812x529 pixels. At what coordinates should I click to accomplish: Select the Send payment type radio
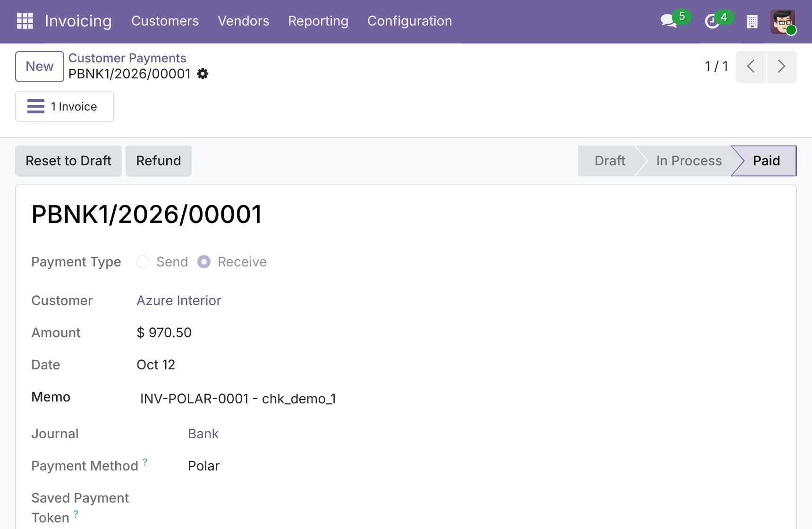[143, 262]
